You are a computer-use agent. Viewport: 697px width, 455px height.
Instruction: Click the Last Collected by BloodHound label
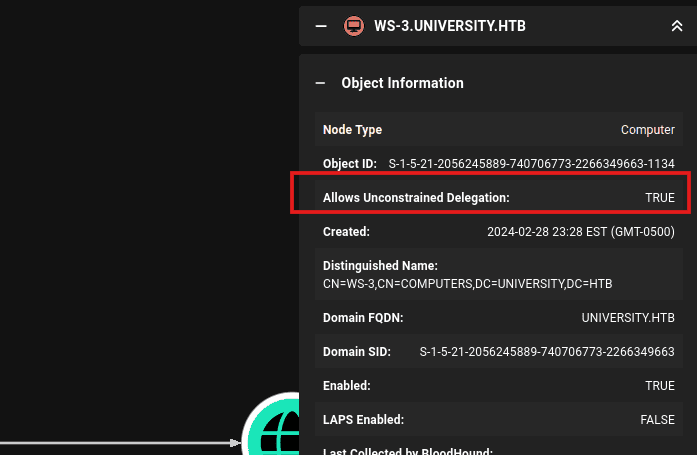point(408,451)
